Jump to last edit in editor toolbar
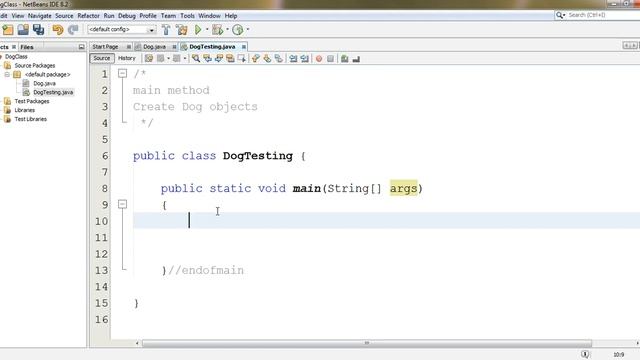This screenshot has height=360, width=640. point(149,59)
